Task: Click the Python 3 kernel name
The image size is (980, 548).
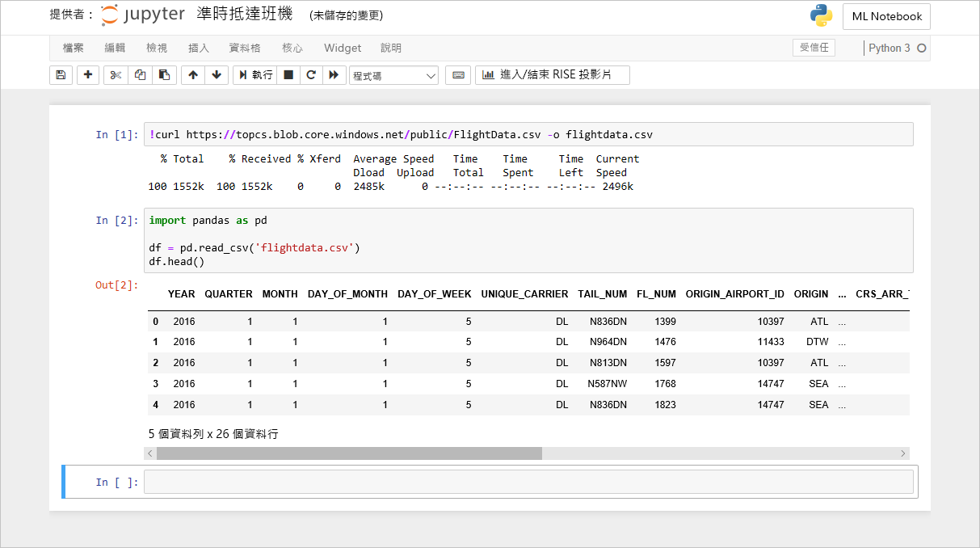Action: click(x=890, y=48)
